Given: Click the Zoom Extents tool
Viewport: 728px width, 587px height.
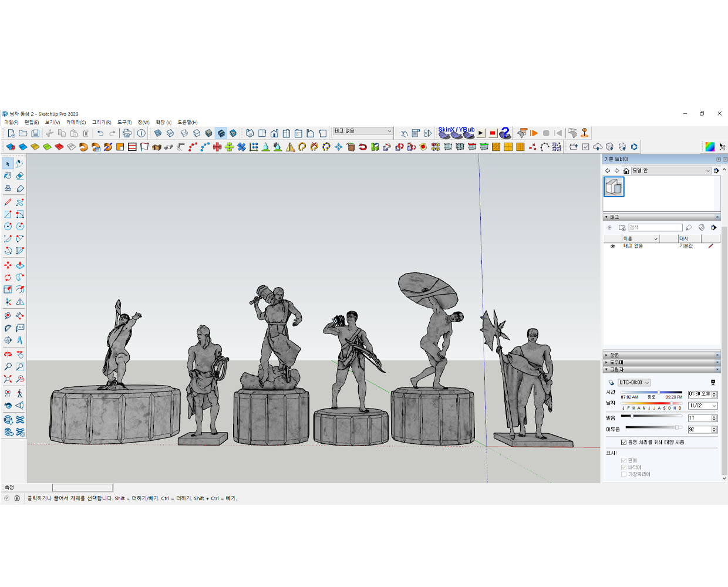Looking at the screenshot, I should (8, 379).
